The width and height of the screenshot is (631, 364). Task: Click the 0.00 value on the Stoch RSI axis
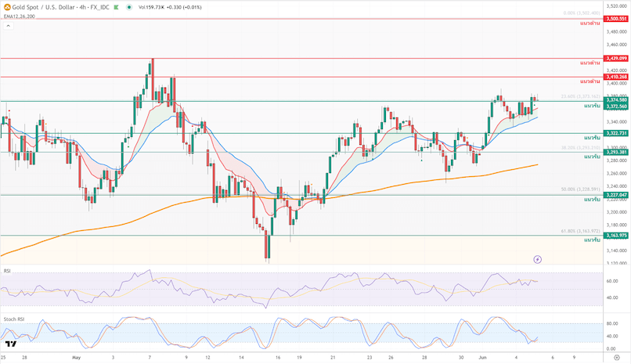click(x=611, y=349)
